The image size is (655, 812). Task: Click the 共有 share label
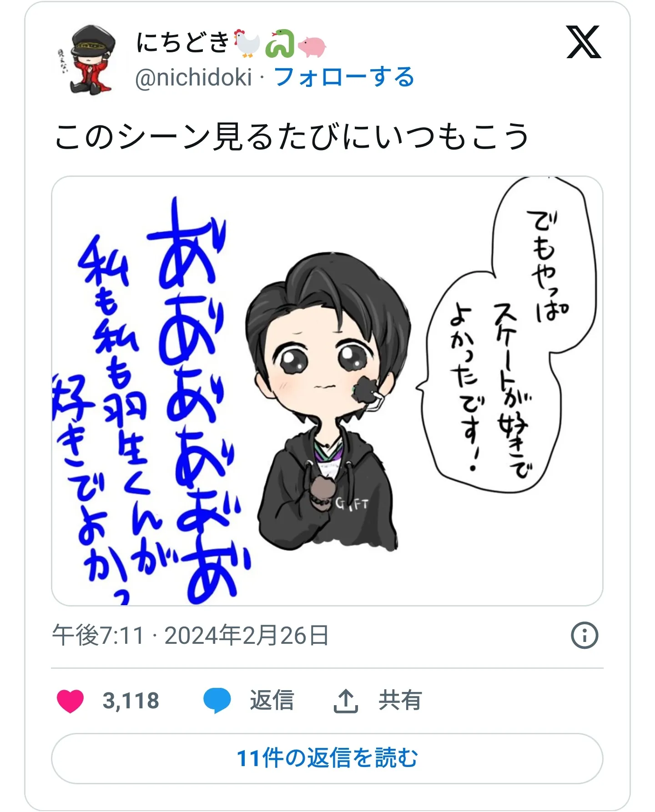tap(400, 701)
